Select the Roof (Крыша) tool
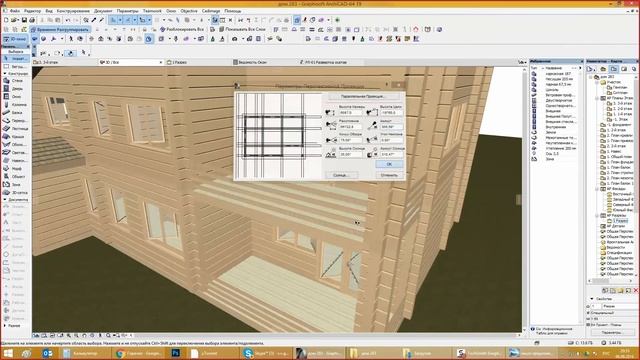This screenshot has width=640, height=360. 15,137
